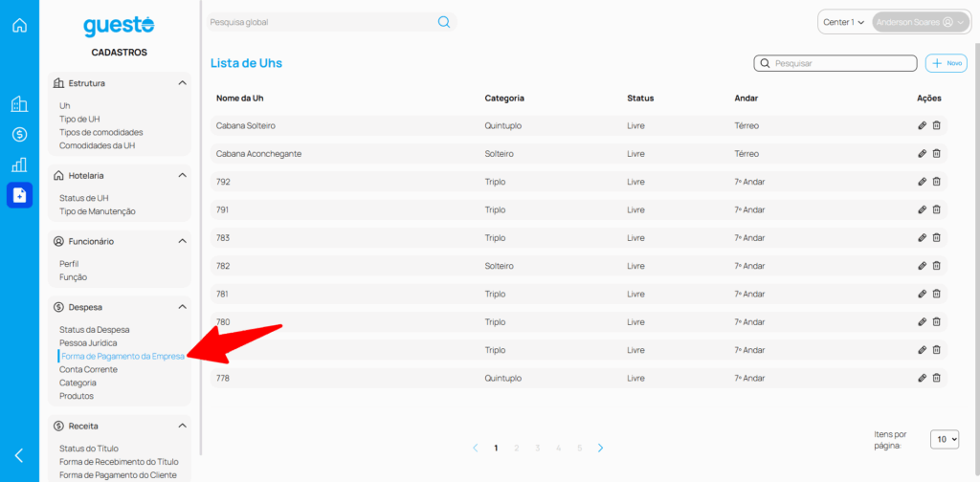Click the trash icon for Uh 792
Viewport: 980px width, 482px height.
click(937, 182)
